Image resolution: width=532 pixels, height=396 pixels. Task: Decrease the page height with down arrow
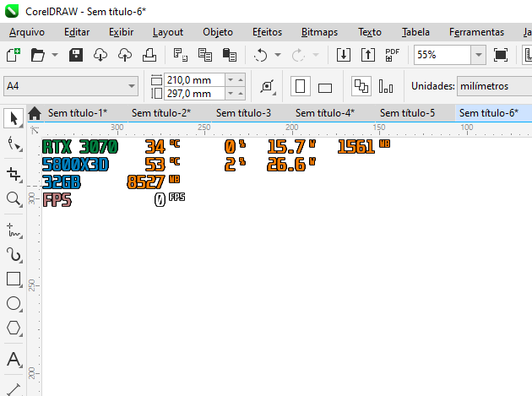point(231,94)
